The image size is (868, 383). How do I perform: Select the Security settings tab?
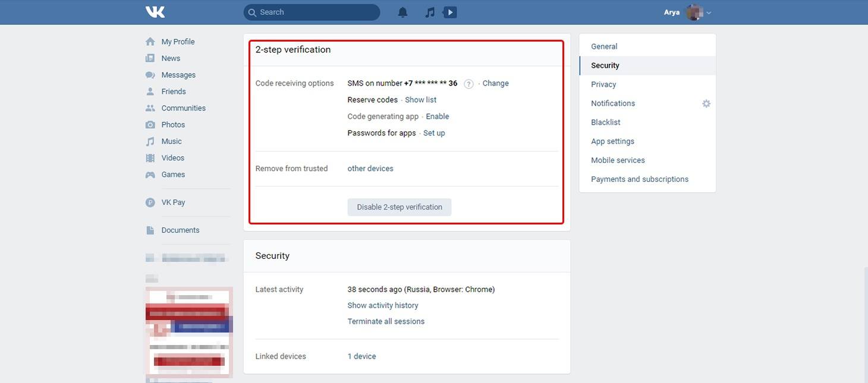point(647,65)
